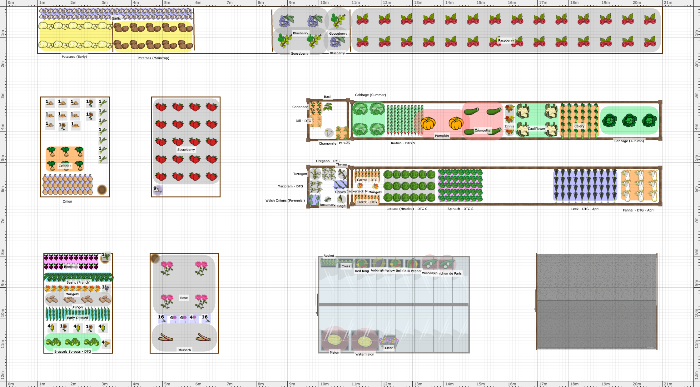
Task: Select the greenhouse structure
Action: [x=394, y=304]
